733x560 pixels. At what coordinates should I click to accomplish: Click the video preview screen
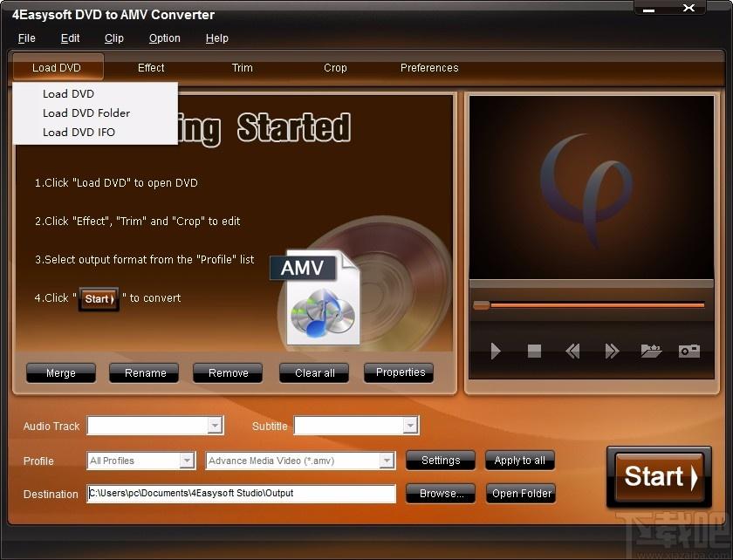click(x=592, y=188)
